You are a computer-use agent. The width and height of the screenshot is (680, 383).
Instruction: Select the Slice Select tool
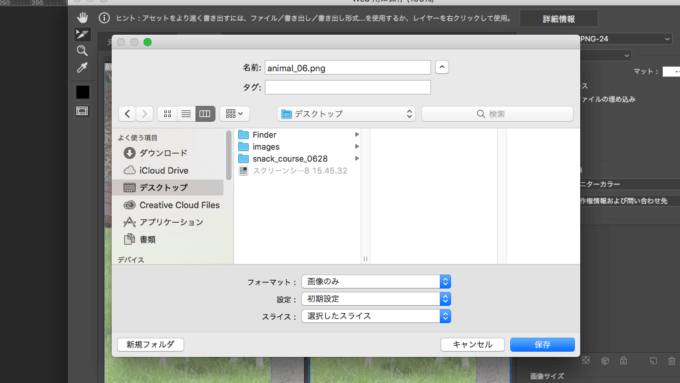pos(82,34)
